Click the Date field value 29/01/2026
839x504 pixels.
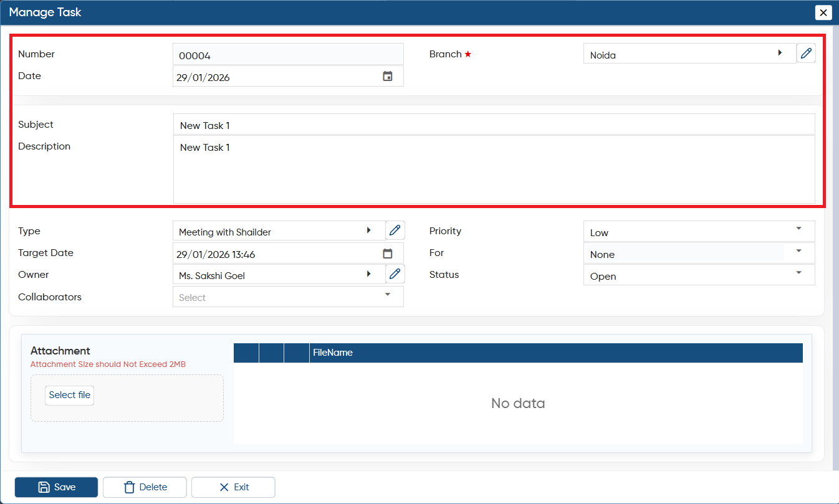tap(203, 78)
